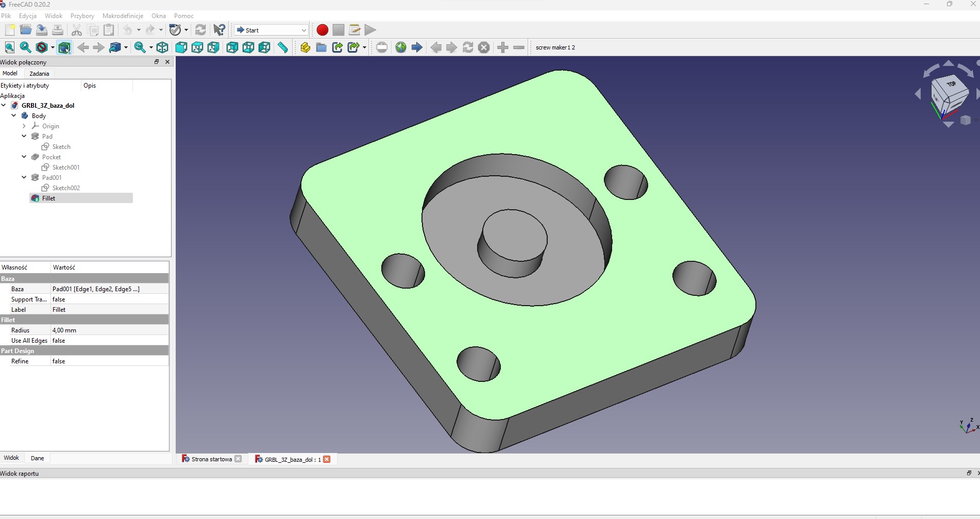Set right view using cube icon
The image size is (980, 519).
point(213,47)
